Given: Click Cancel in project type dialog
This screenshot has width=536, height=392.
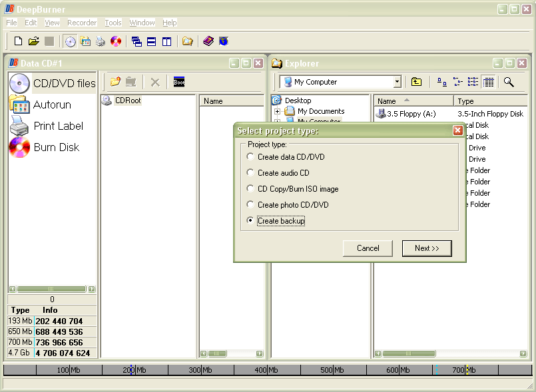Looking at the screenshot, I should click(x=368, y=248).
